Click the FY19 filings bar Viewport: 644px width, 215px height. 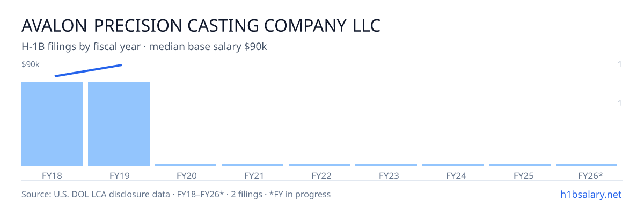(119, 124)
